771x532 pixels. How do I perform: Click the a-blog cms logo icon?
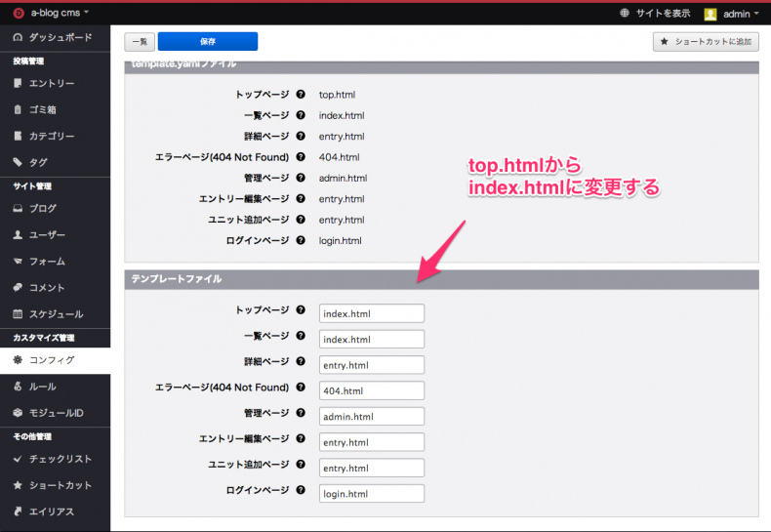pyautogui.click(x=17, y=13)
